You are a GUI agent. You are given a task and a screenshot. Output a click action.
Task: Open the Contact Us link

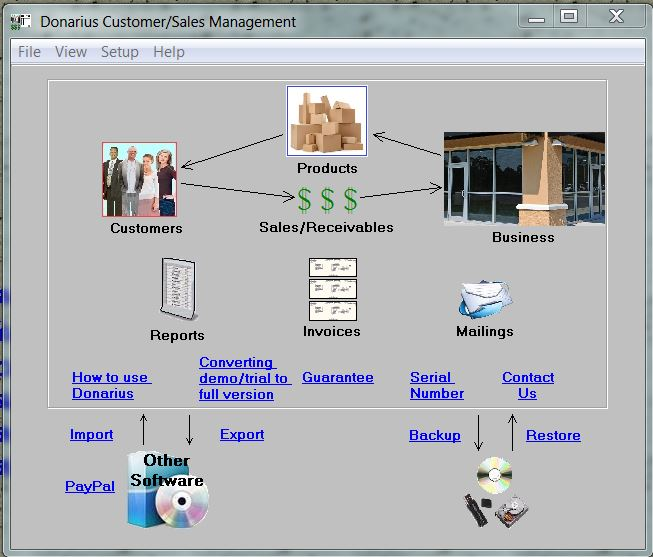click(528, 385)
